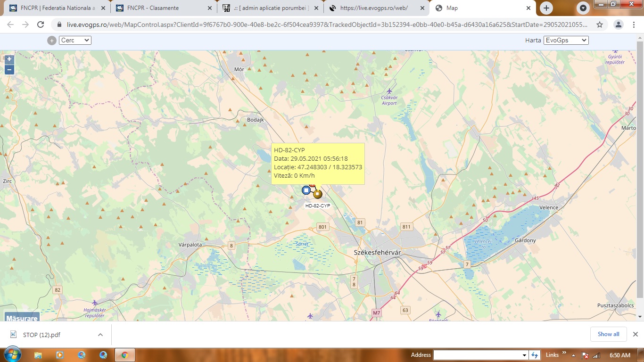Open Chrome three-dot menu
644x362 pixels.
coord(634,25)
